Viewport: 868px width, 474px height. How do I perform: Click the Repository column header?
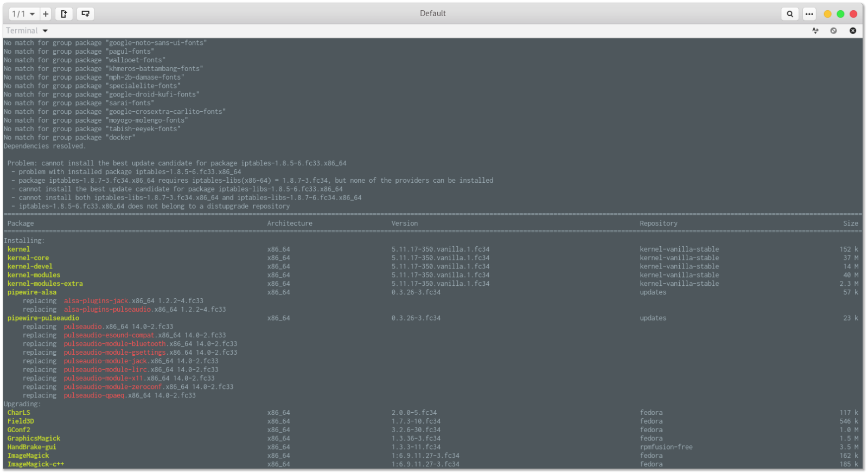(659, 223)
